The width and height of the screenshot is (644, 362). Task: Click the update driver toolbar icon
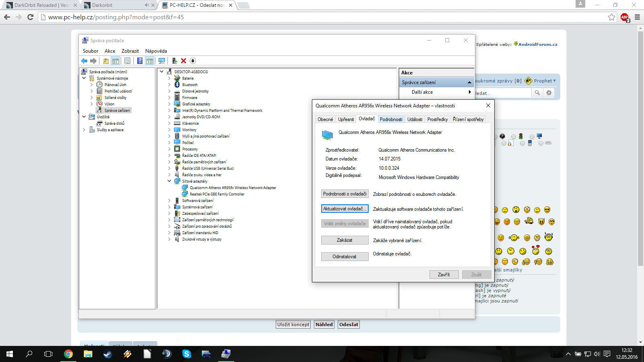[174, 61]
